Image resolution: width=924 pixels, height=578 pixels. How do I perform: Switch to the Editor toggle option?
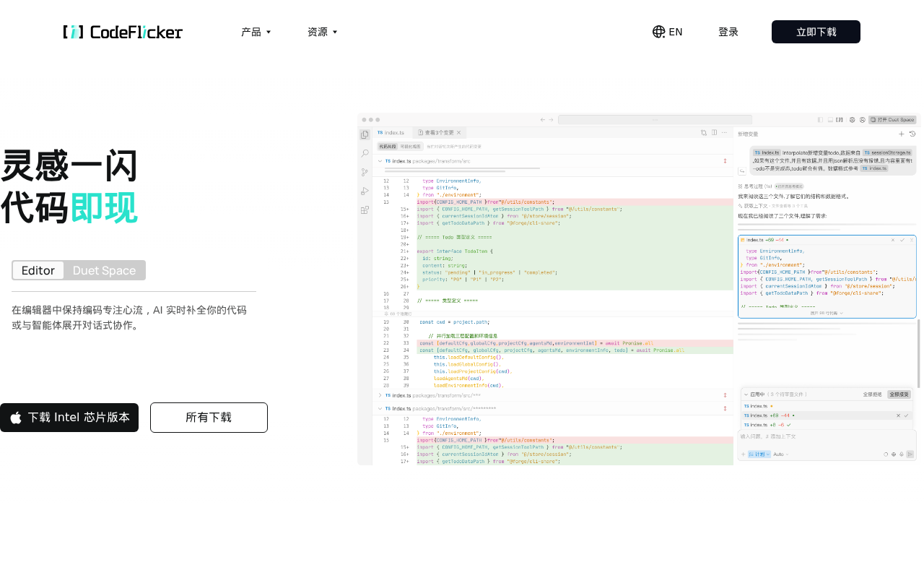pyautogui.click(x=38, y=270)
